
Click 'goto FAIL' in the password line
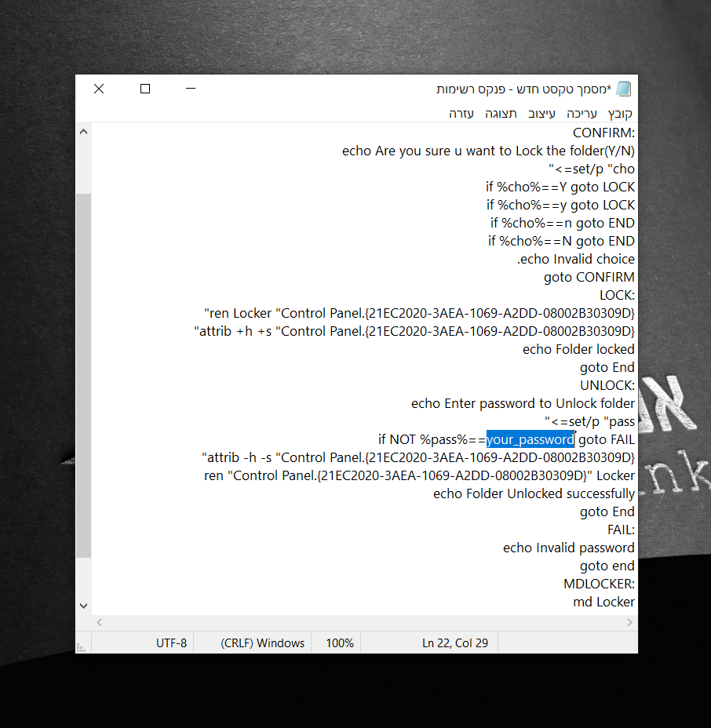pyautogui.click(x=607, y=439)
